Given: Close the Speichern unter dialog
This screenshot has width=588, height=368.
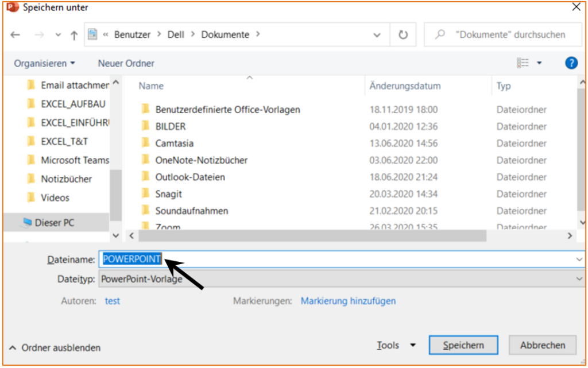Looking at the screenshot, I should point(577,7).
